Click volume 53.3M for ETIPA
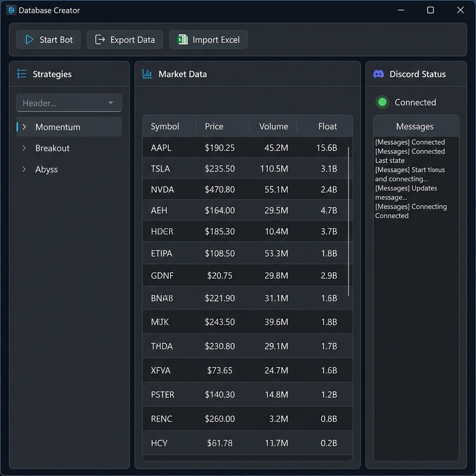Screen dimensions: 476x476 click(276, 253)
